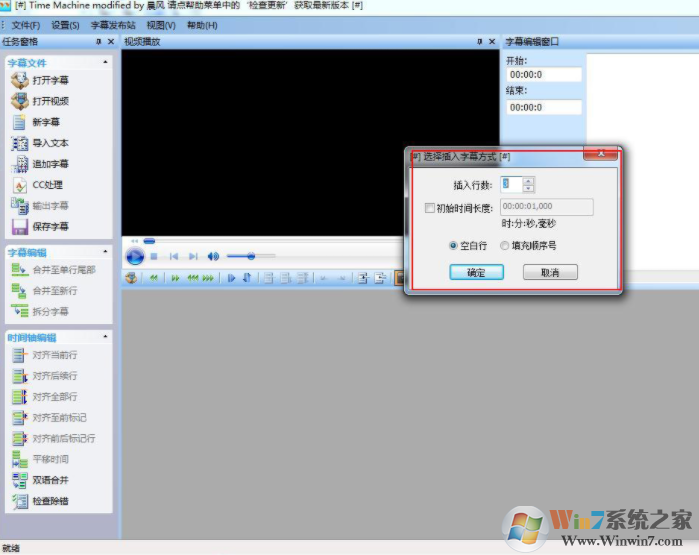Cancel the dialog with 取消

point(550,272)
